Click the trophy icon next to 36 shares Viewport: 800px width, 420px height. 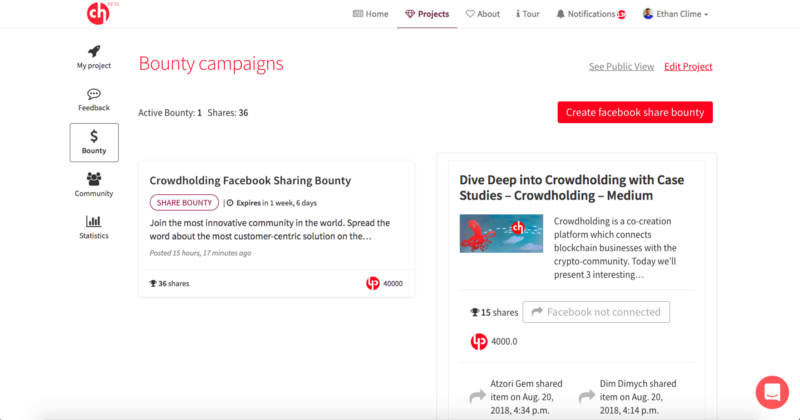coord(153,283)
